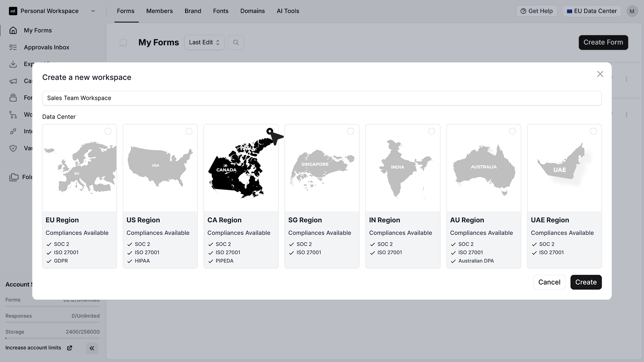Open external link icon beside Increase account limits
The image size is (644, 362).
(69, 348)
